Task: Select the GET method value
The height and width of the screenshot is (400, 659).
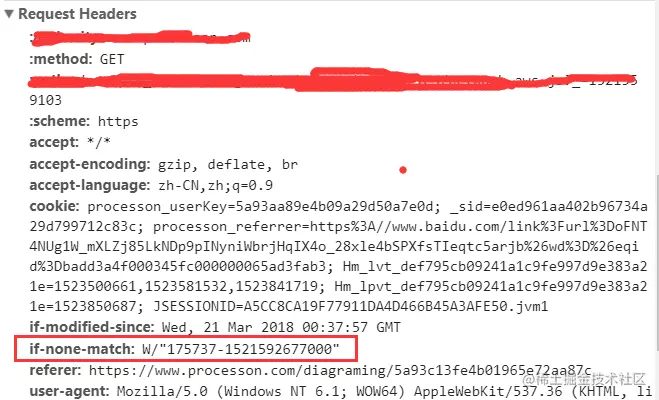Action: tap(112, 59)
